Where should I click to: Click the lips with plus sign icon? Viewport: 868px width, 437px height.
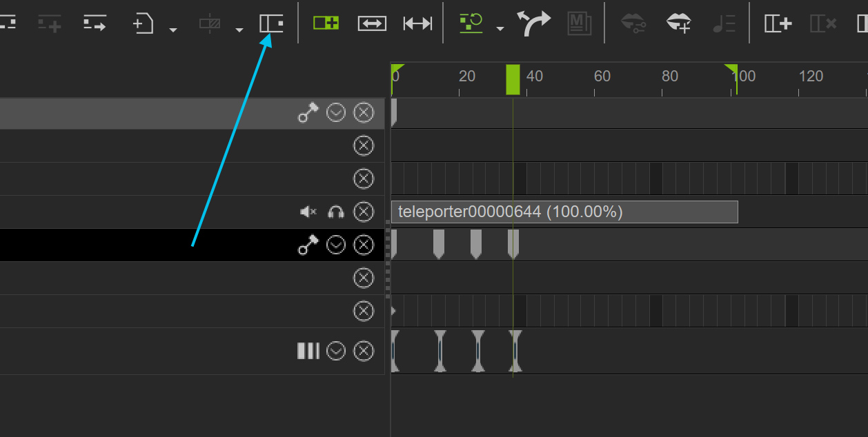click(679, 23)
